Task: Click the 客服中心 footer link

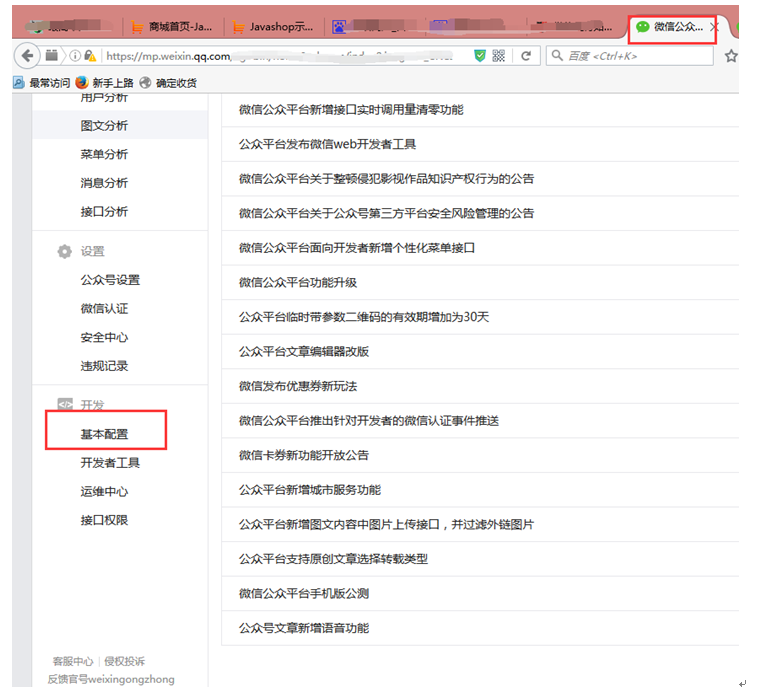Action: pyautogui.click(x=73, y=661)
